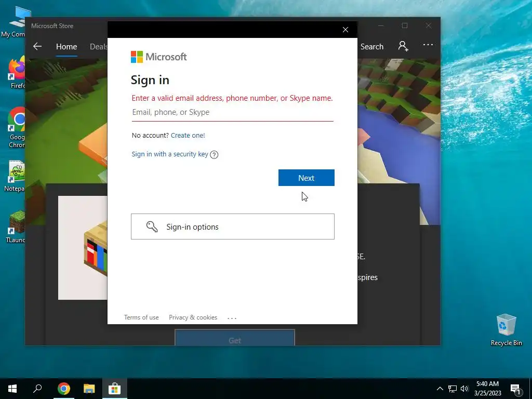The image size is (532, 399).
Task: Open volume speaker tray icon
Action: [x=464, y=389]
